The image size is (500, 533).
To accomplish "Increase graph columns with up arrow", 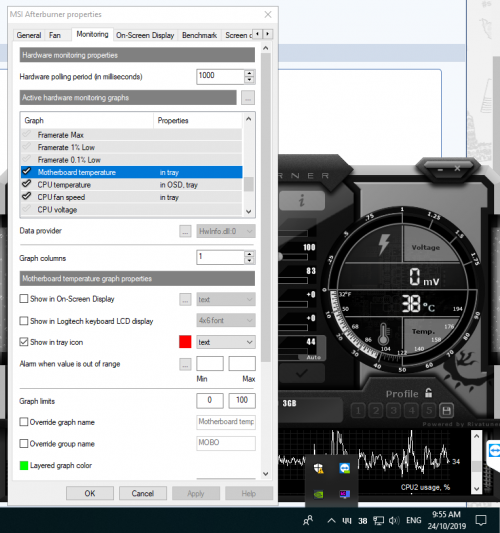I will point(250,254).
